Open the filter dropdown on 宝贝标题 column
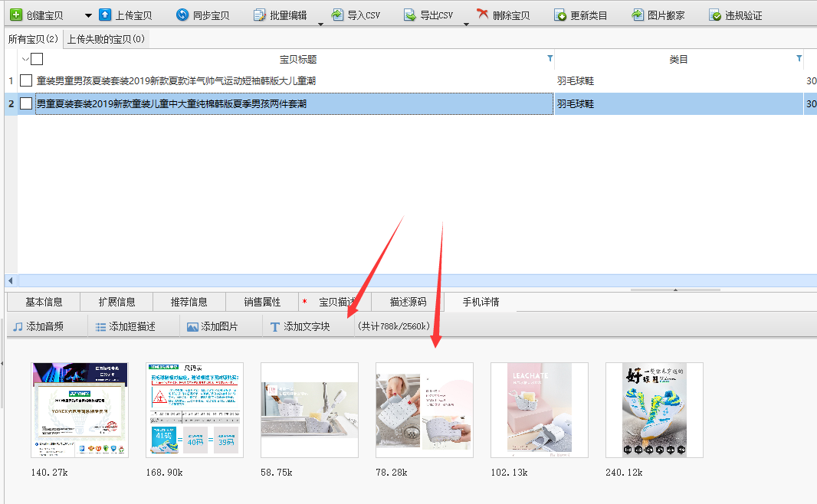Viewport: 817px width, 504px height. coord(549,59)
